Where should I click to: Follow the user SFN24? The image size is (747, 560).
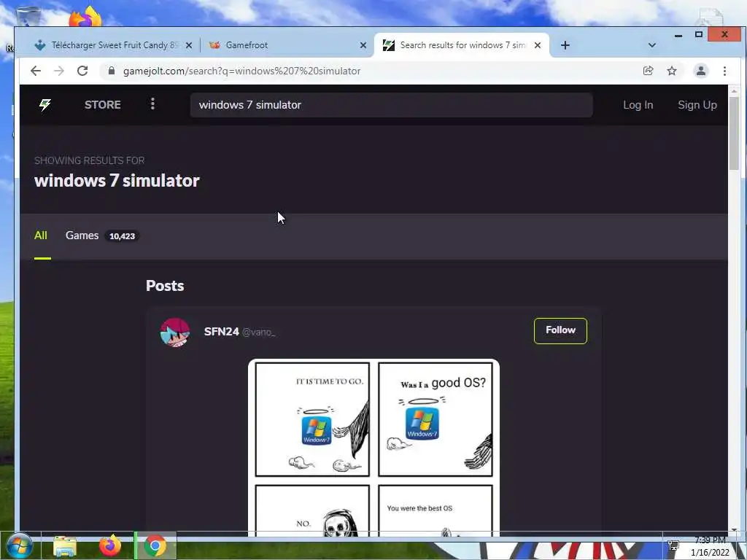pyautogui.click(x=560, y=330)
